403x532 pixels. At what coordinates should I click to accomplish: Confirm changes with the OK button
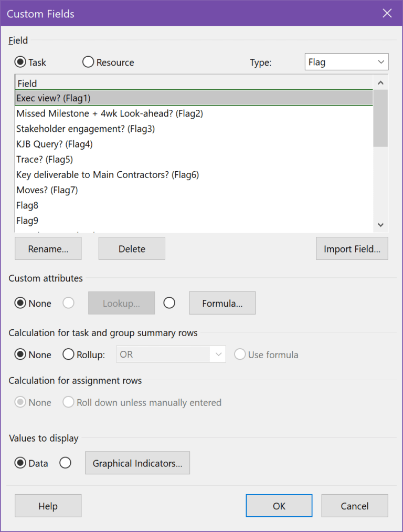[x=279, y=506]
